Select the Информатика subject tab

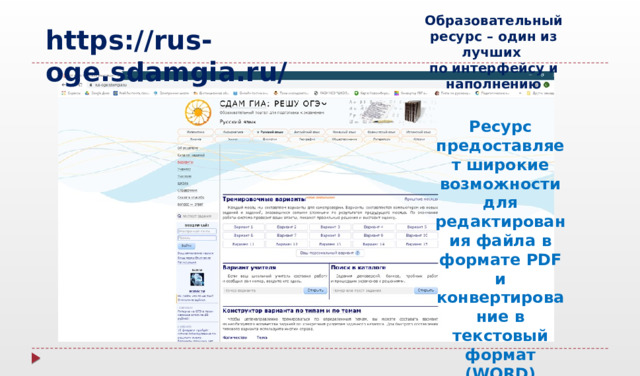[x=233, y=132]
